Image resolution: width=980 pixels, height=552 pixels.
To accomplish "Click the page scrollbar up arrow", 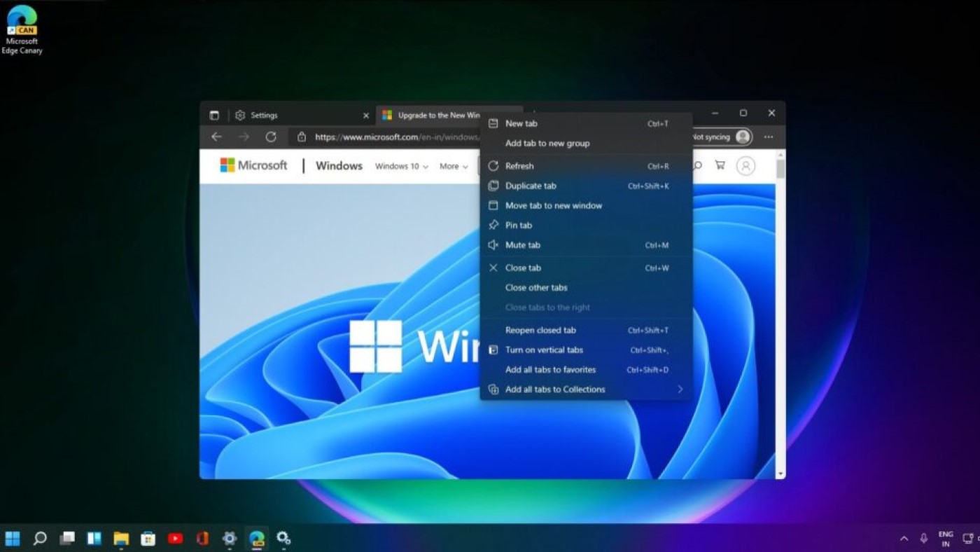I will pos(780,154).
